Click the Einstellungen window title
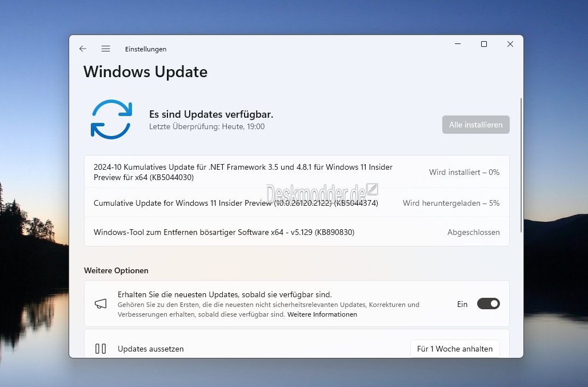Screen dimensions: 588x387 [x=146, y=49]
